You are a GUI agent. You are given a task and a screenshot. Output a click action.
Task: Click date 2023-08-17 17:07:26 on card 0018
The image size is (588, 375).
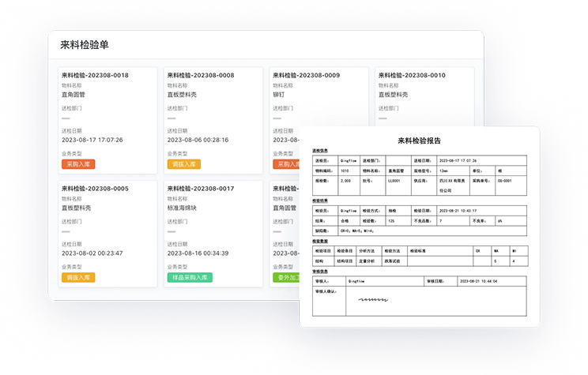pos(92,140)
